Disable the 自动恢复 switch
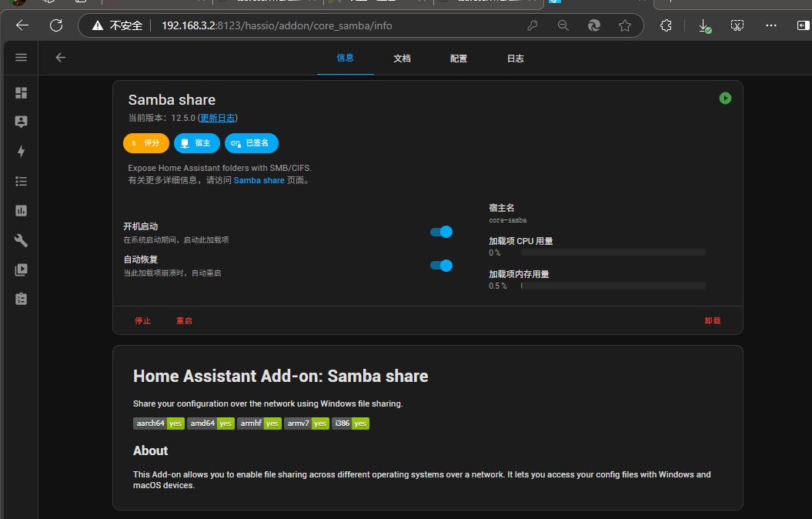 441,266
